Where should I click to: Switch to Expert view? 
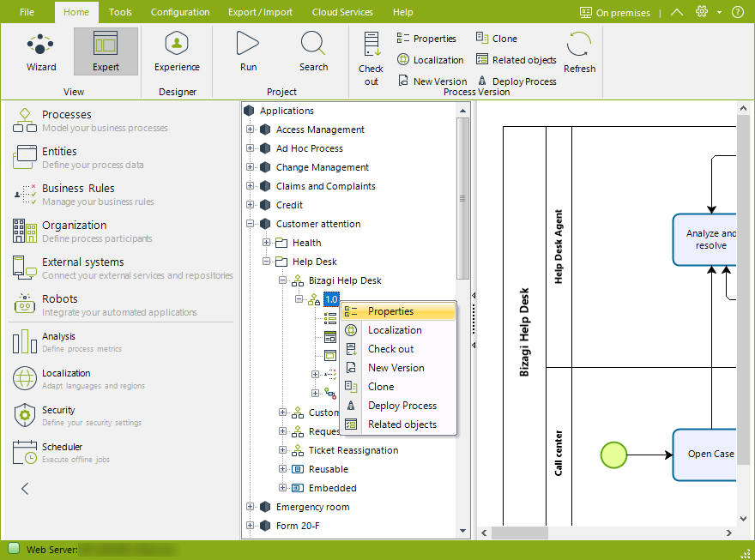pyautogui.click(x=106, y=52)
